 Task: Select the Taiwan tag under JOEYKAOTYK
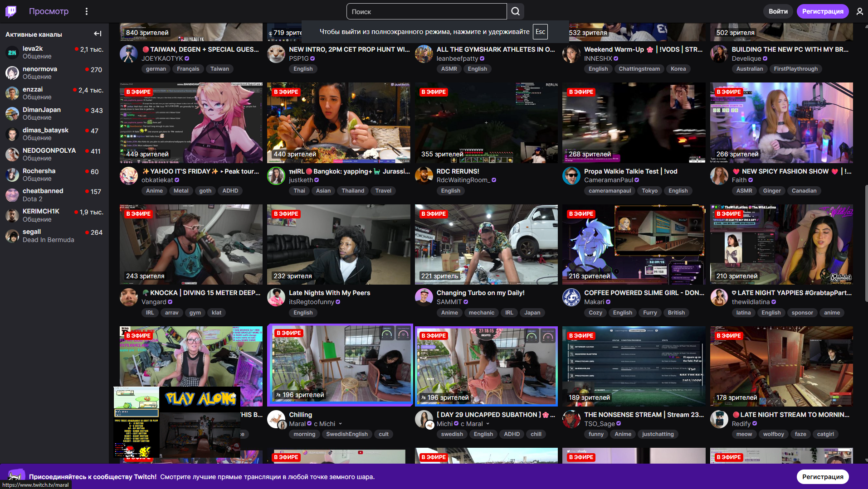(x=219, y=69)
